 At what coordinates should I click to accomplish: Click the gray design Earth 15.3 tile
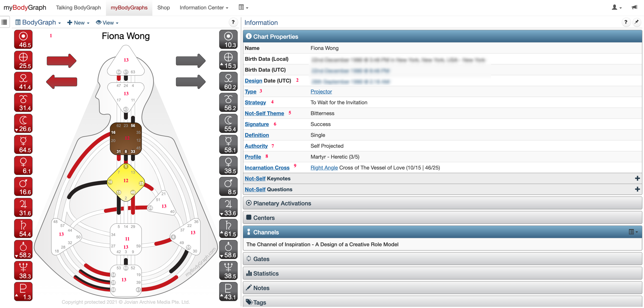pos(228,60)
